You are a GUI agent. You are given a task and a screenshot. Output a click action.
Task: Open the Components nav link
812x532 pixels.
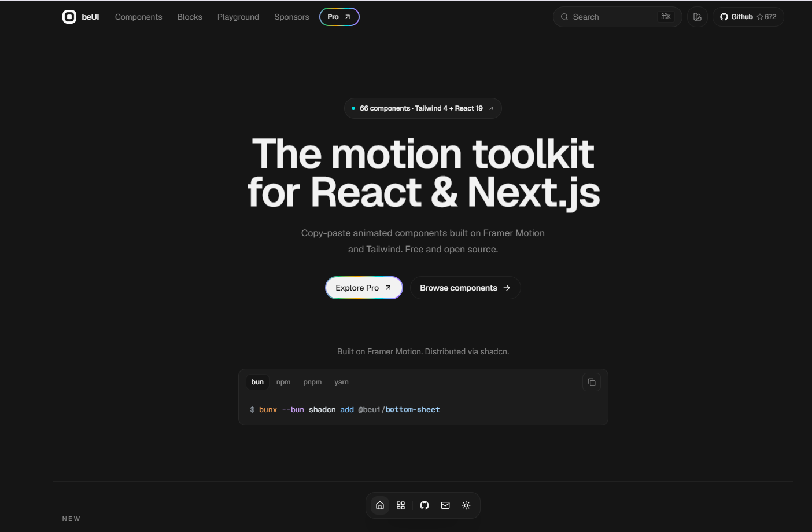138,17
